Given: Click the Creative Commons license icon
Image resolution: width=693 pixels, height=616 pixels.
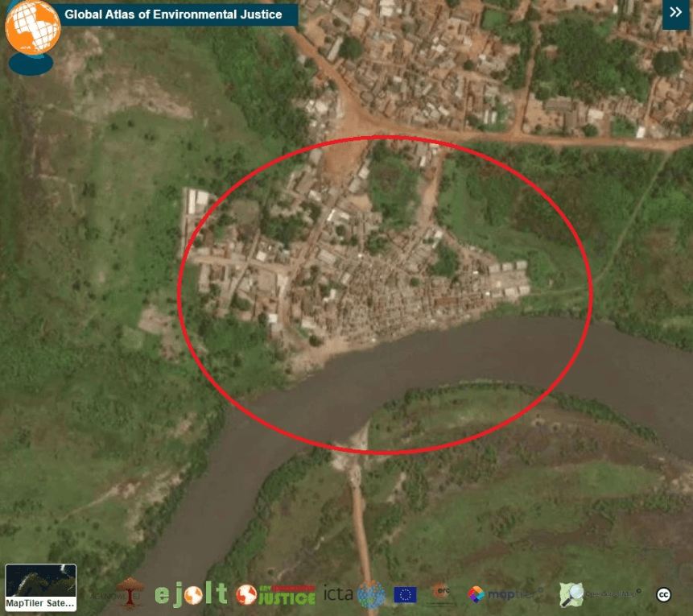Looking at the screenshot, I should [664, 595].
